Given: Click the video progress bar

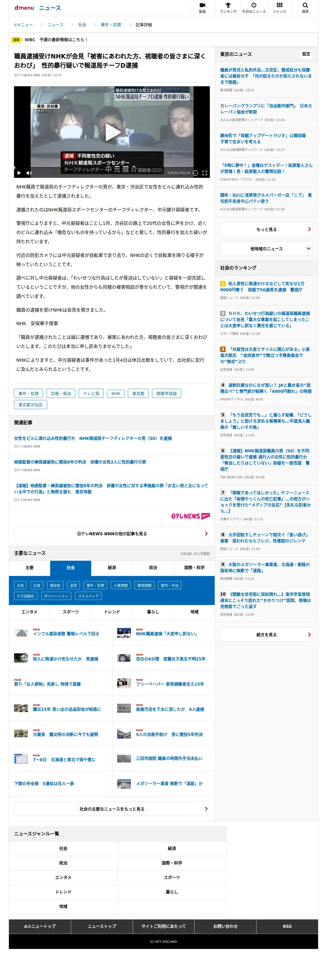Looking at the screenshot, I should click(x=112, y=167).
